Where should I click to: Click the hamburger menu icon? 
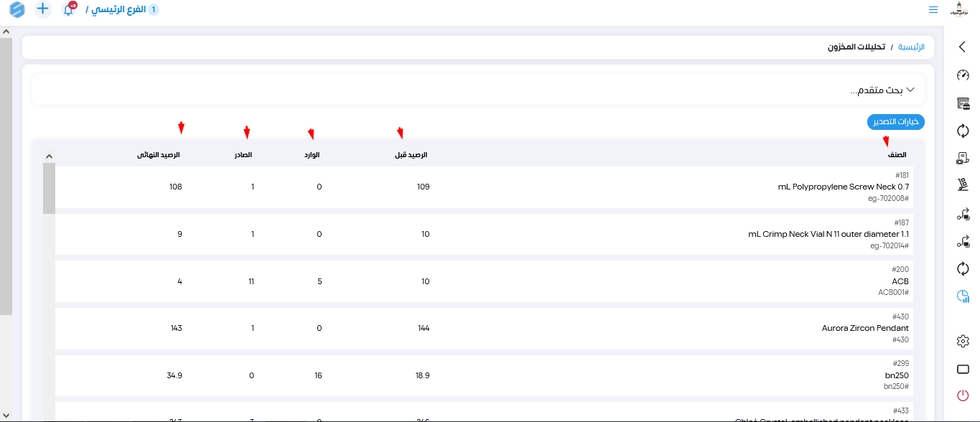(x=933, y=10)
